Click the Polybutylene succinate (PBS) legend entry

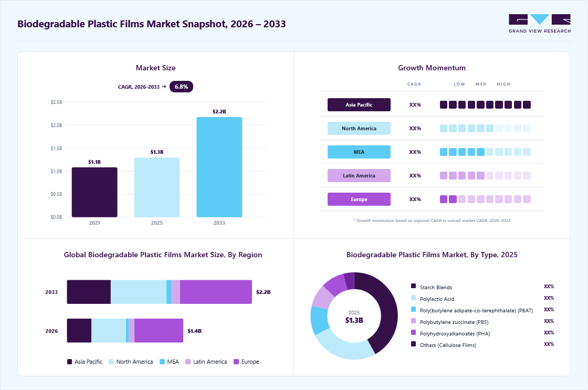click(x=454, y=322)
